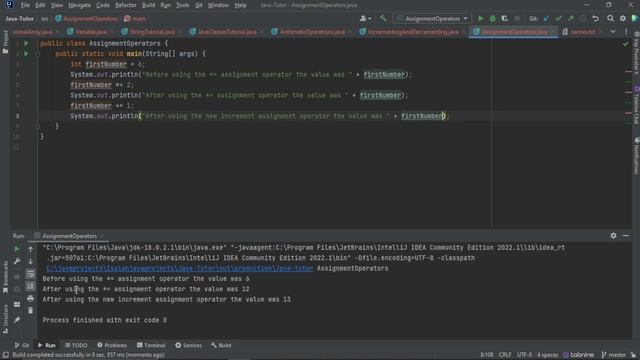Open the bottom Build tool window button
This screenshot has height=360, width=640.
click(221, 345)
